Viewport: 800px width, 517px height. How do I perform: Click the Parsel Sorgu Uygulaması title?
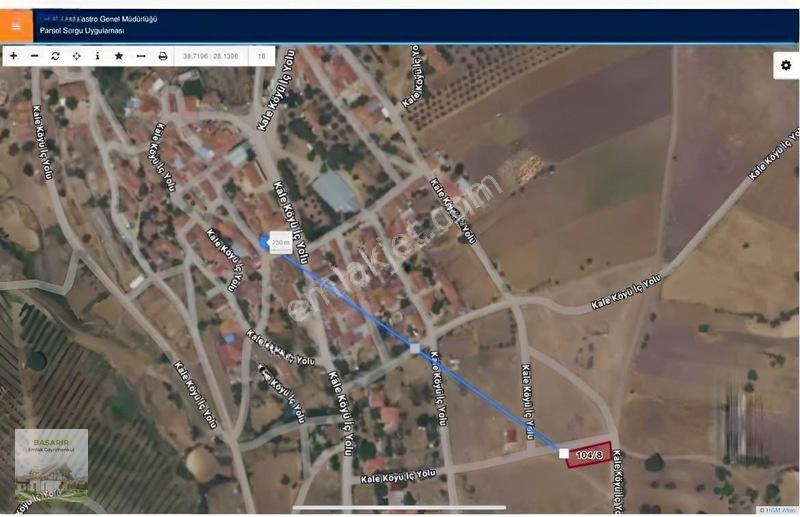click(82, 31)
